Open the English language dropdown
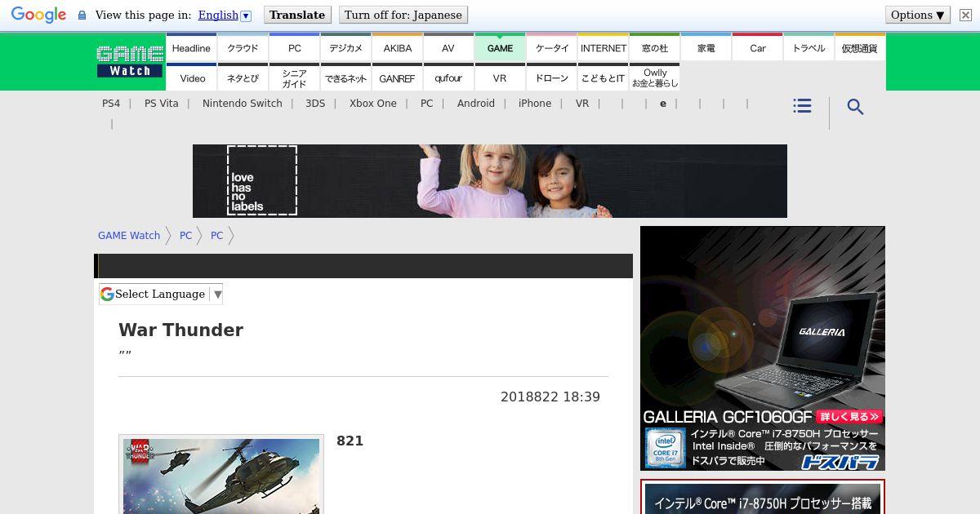Image resolution: width=980 pixels, height=514 pixels. click(x=225, y=15)
